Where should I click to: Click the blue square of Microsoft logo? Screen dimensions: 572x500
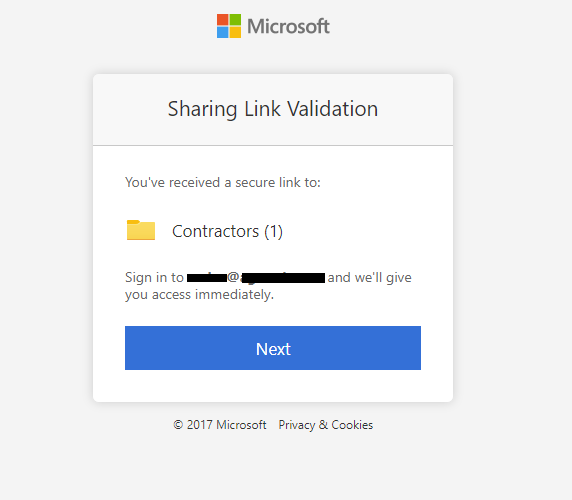223,32
